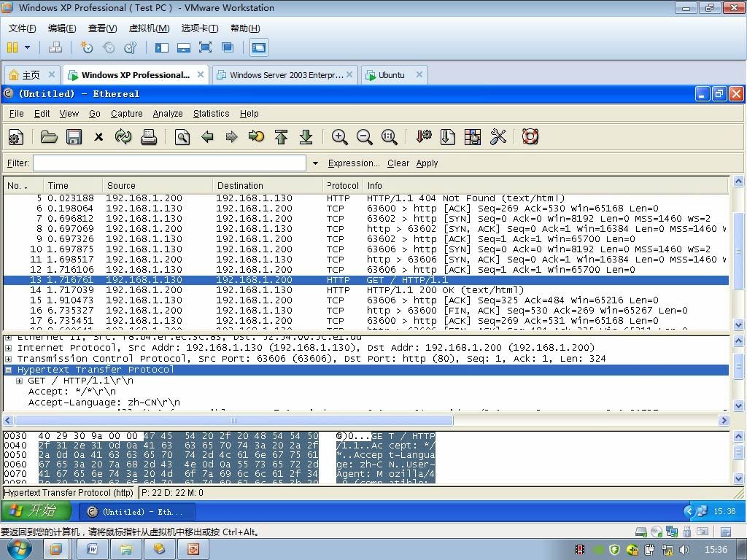Enter VMware full screen mode icon
This screenshot has height=560, width=747.
click(205, 47)
